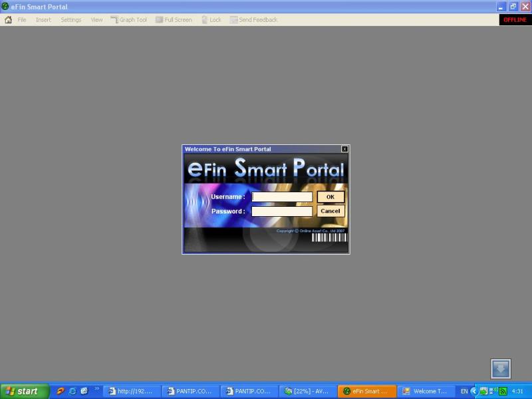Expand the quick launch overflow chevron
The width and height of the screenshot is (532, 399).
[x=96, y=389]
